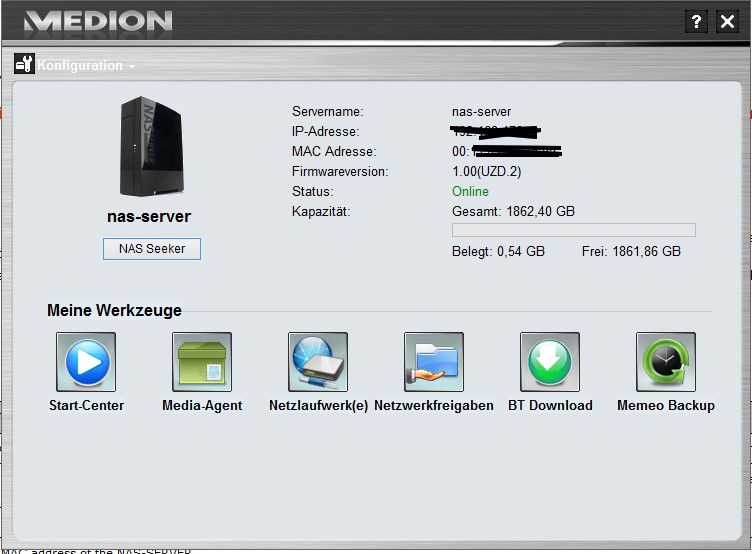The width and height of the screenshot is (752, 554).
Task: Launch the Media-Agent package icon
Action: pyautogui.click(x=202, y=362)
